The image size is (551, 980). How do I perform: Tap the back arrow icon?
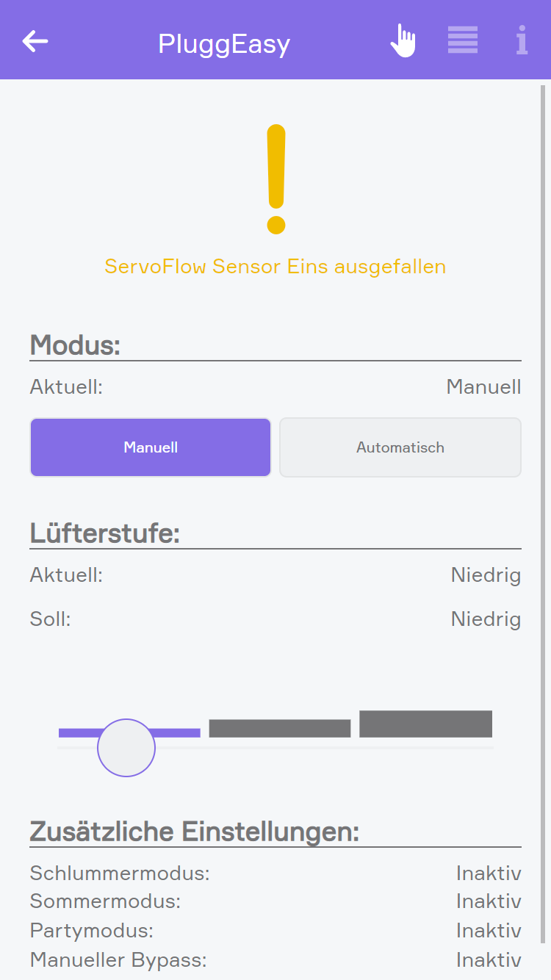[x=35, y=41]
